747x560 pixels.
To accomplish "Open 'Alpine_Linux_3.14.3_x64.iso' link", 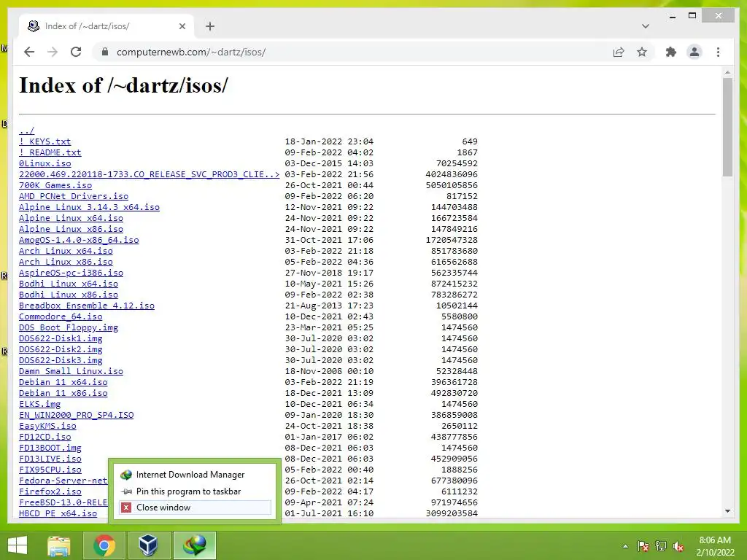I will pyautogui.click(x=89, y=207).
